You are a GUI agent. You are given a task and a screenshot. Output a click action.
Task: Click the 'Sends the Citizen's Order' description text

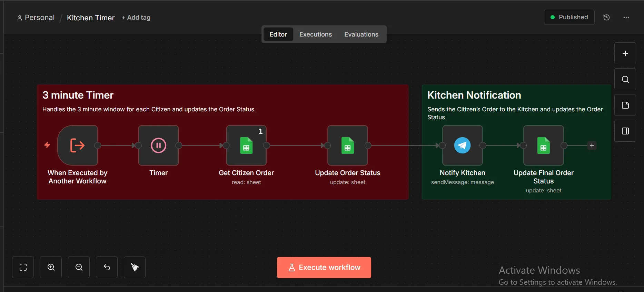[515, 113]
